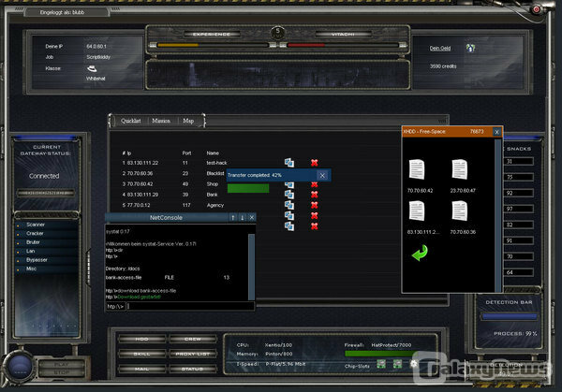Click the connect icon in the Agency row
Image resolution: width=562 pixels, height=392 pixels.
[x=289, y=205]
